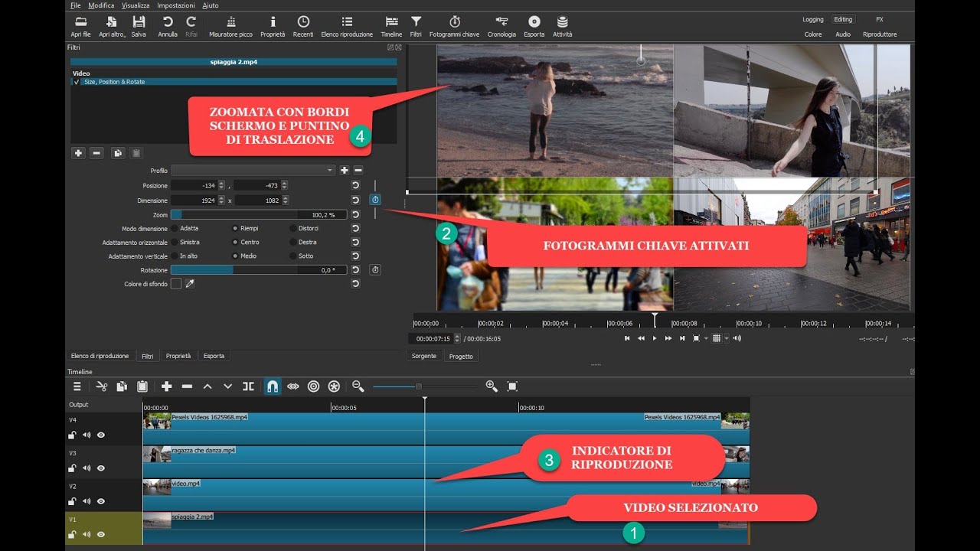
Task: Open the Profilo preset dropdown
Action: 253,170
